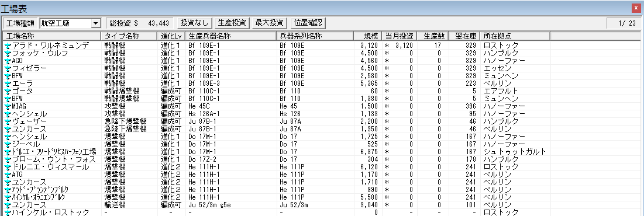Click the location cell エアフルト
644x216 pixels.
[501, 91]
